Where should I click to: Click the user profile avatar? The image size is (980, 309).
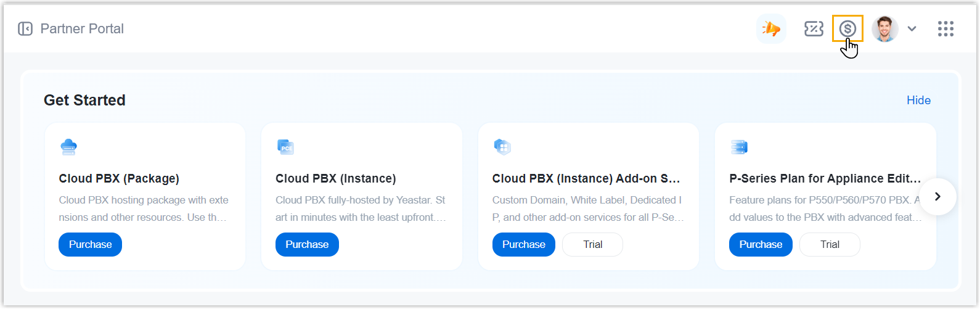pos(884,29)
